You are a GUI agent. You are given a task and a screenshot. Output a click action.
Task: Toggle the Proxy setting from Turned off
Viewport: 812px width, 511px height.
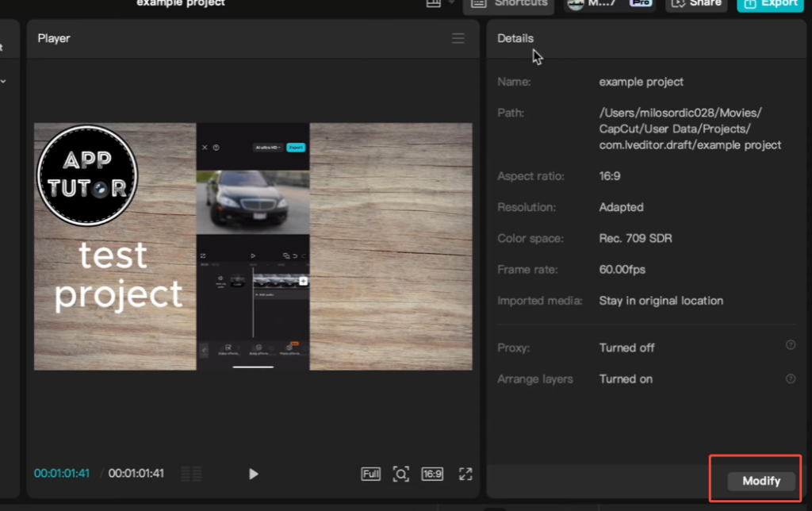coord(627,348)
